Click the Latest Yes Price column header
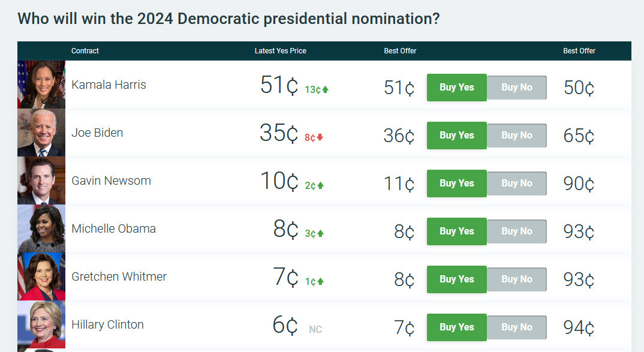Screen dimensions: 644x352 280,51
